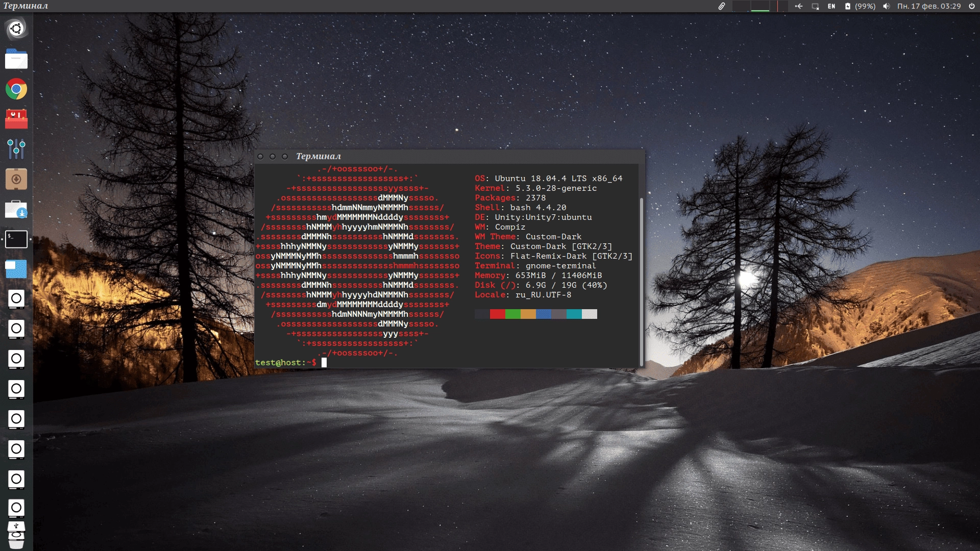980x551 pixels.
Task: Open the battery indicator showing 99%
Action: pyautogui.click(x=860, y=6)
